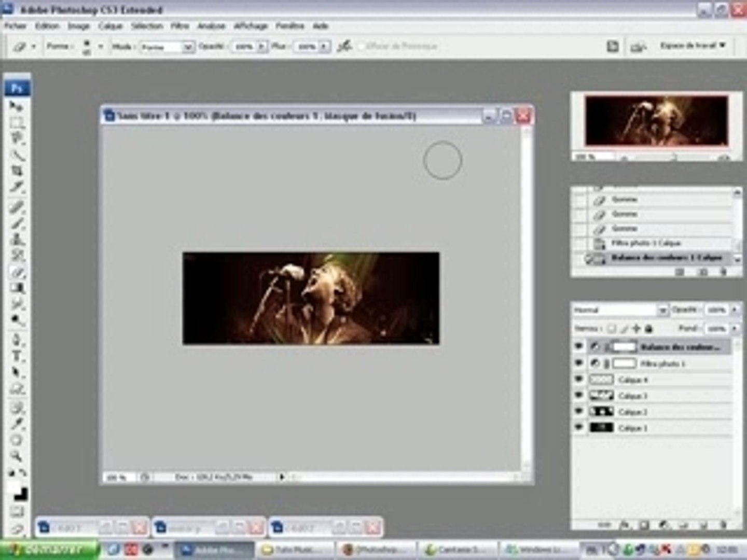Screen dimensions: 747x560
Task: Select the Path Selection tool
Action: pos(17,372)
